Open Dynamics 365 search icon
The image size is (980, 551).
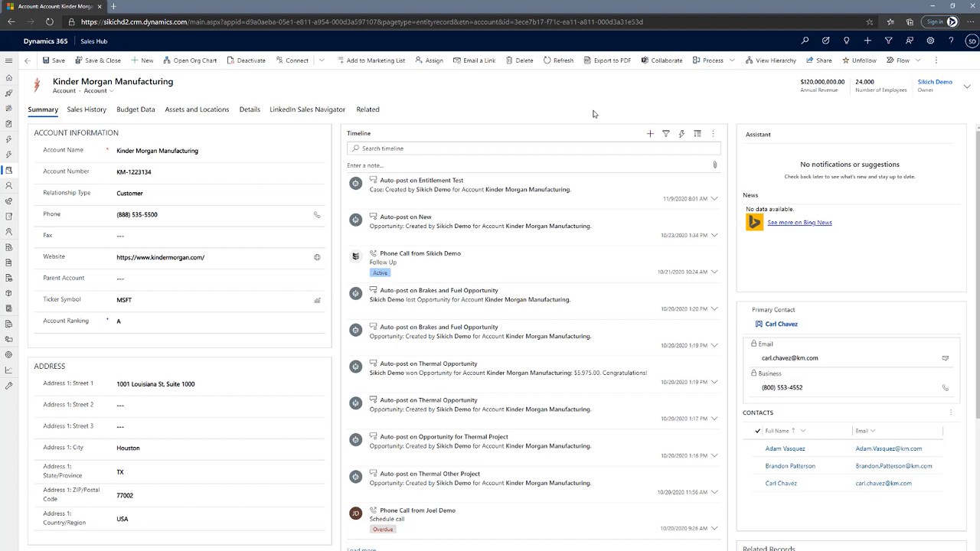click(805, 41)
